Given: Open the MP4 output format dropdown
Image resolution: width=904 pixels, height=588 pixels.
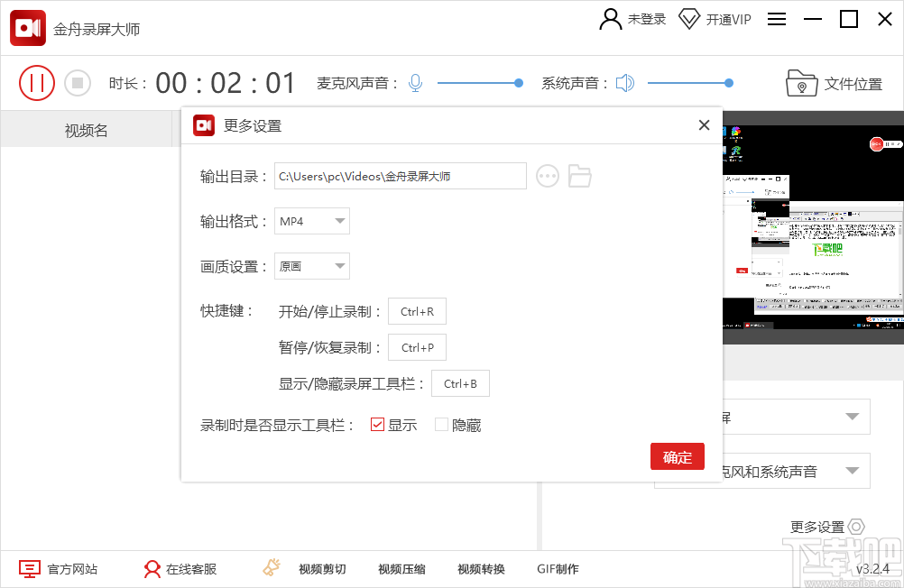Looking at the screenshot, I should click(x=311, y=221).
